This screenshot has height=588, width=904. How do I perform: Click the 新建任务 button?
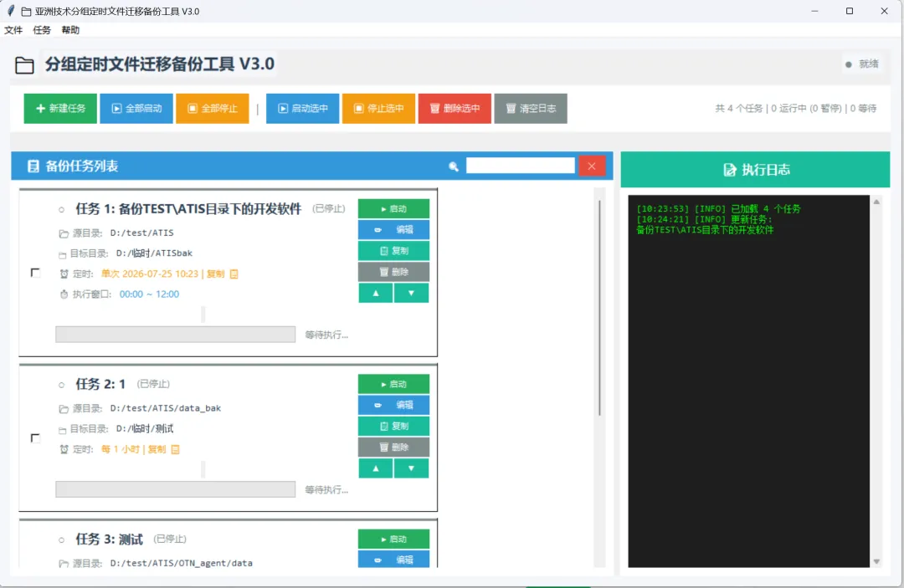coord(60,108)
